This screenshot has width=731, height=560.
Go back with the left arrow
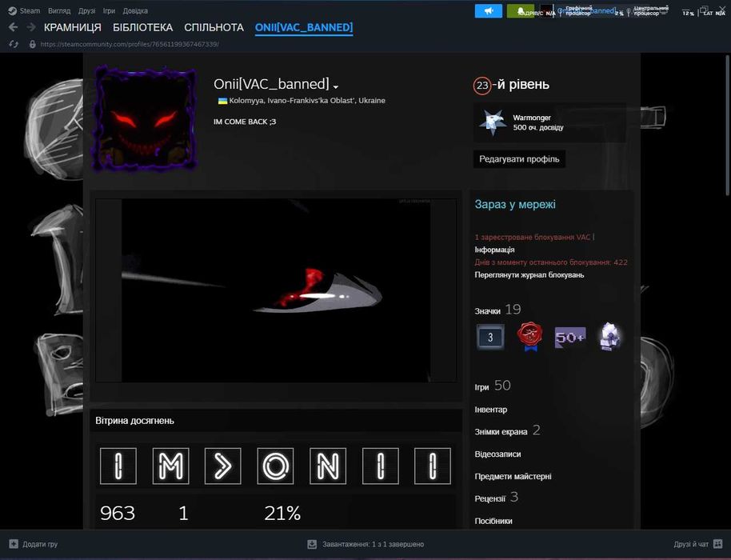pos(13,27)
